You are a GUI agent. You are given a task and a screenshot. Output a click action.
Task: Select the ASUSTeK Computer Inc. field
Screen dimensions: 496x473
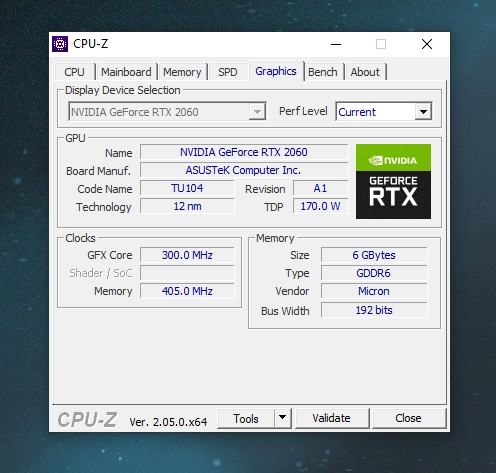(x=244, y=170)
